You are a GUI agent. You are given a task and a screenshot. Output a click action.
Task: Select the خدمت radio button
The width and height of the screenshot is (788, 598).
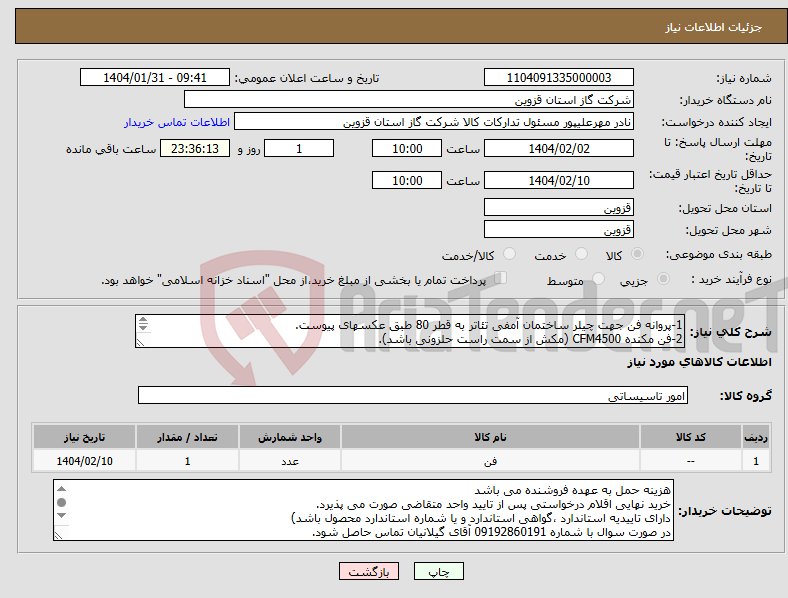pos(581,254)
